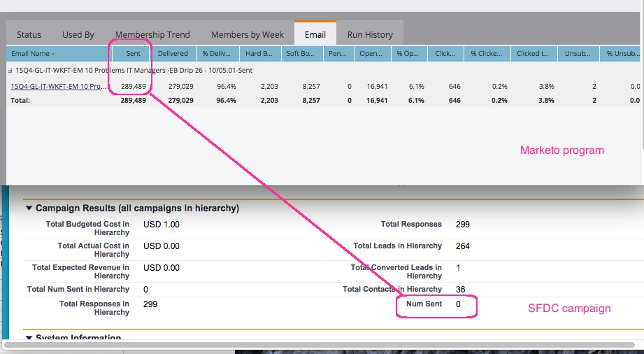Select the Total Leads in Hierarchy value 264
644x354 pixels.
pyautogui.click(x=462, y=246)
